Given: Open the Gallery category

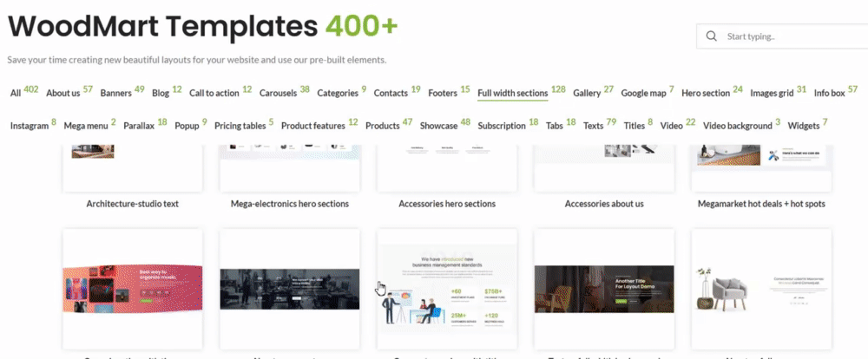Looking at the screenshot, I should point(587,93).
